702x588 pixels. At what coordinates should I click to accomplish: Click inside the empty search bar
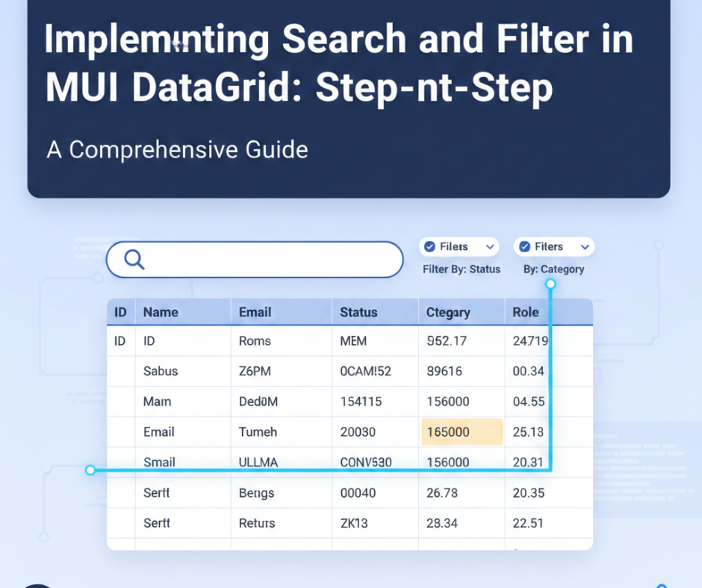269,260
